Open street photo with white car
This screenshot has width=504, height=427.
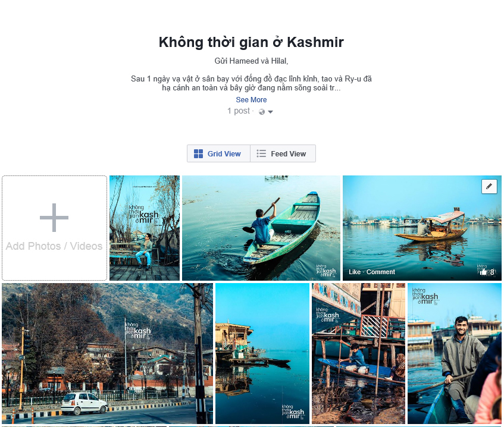click(x=107, y=353)
